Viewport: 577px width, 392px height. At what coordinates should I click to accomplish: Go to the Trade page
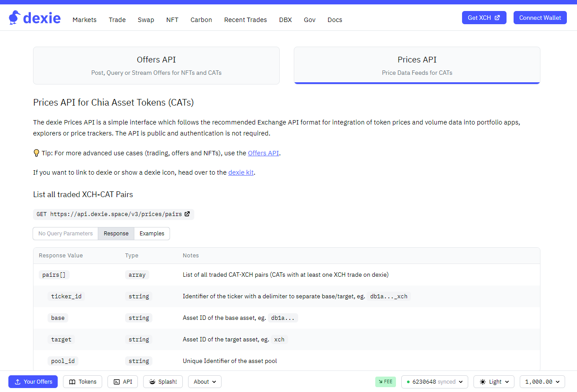point(117,20)
